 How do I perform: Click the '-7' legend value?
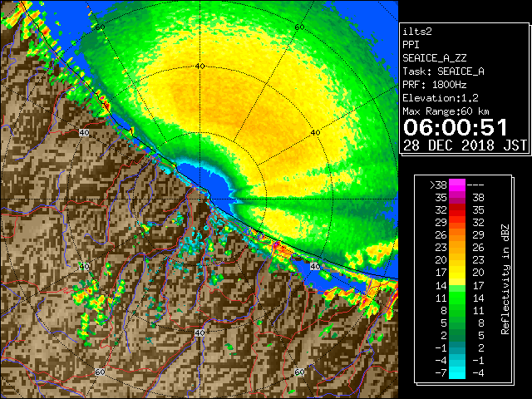click(x=441, y=373)
